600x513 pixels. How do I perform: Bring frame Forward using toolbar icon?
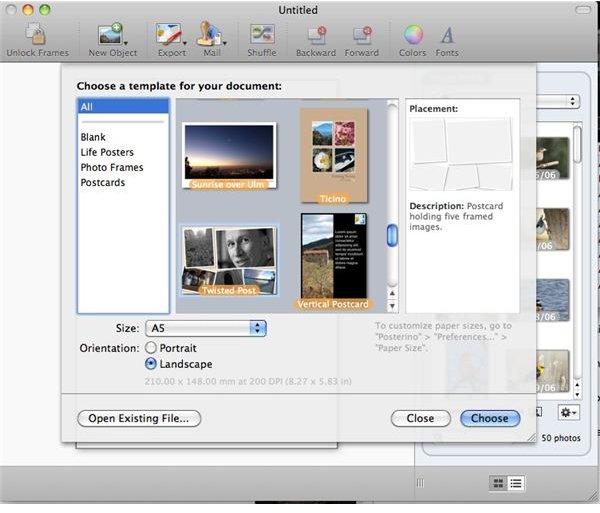click(x=363, y=36)
